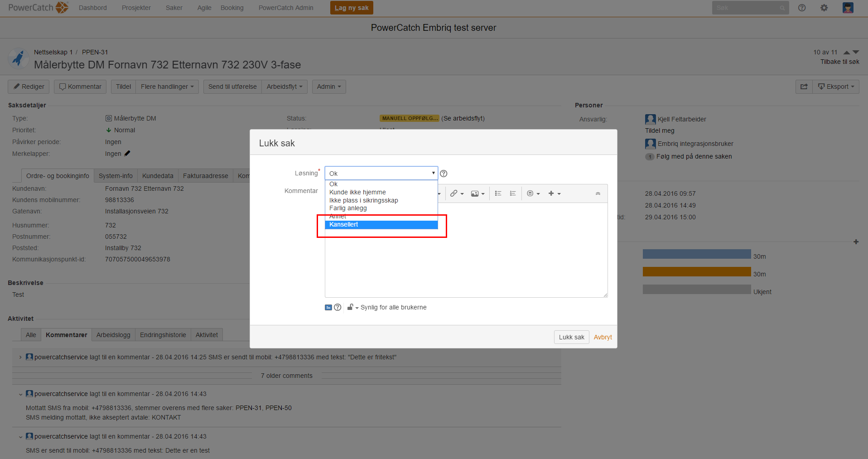
Task: Click the share icon left of Eksport
Action: click(804, 87)
